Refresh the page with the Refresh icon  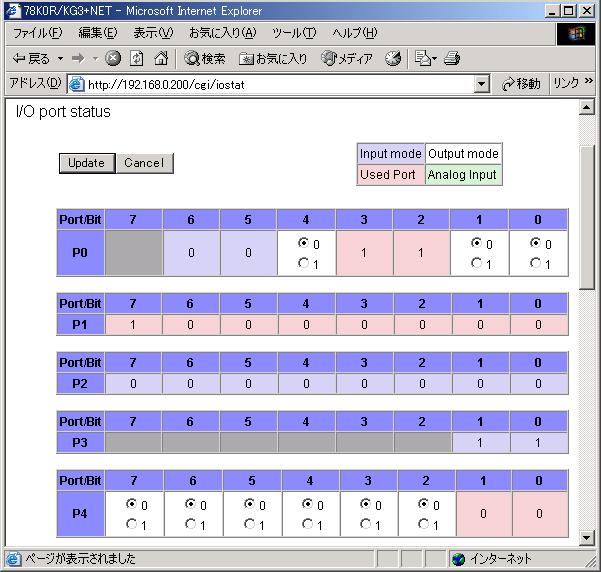(x=136, y=59)
